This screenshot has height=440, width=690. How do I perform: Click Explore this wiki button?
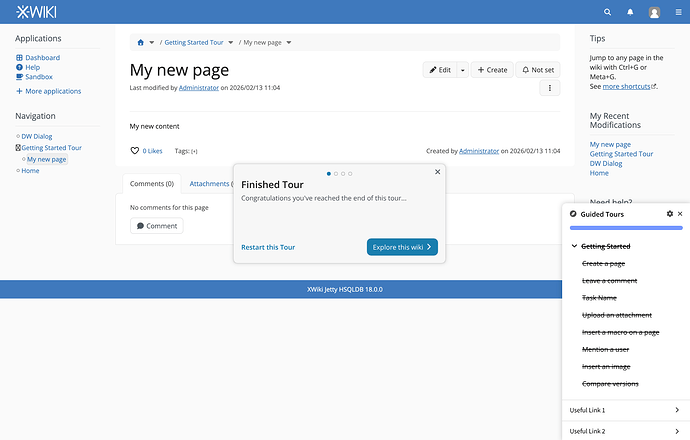click(x=402, y=247)
